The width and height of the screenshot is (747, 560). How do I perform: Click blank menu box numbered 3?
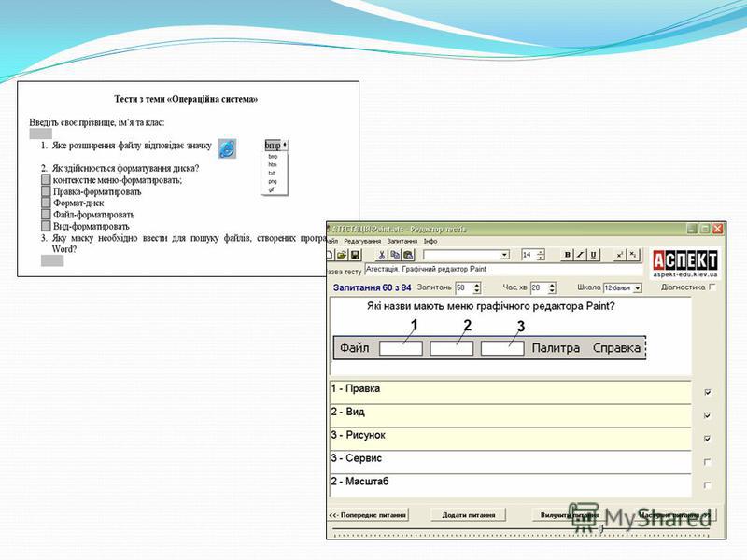tap(502, 347)
